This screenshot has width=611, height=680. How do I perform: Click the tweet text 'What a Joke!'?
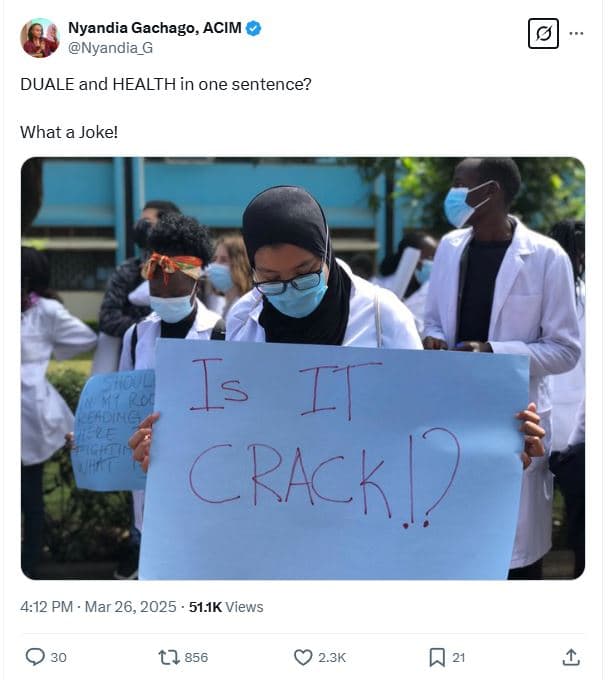click(69, 132)
